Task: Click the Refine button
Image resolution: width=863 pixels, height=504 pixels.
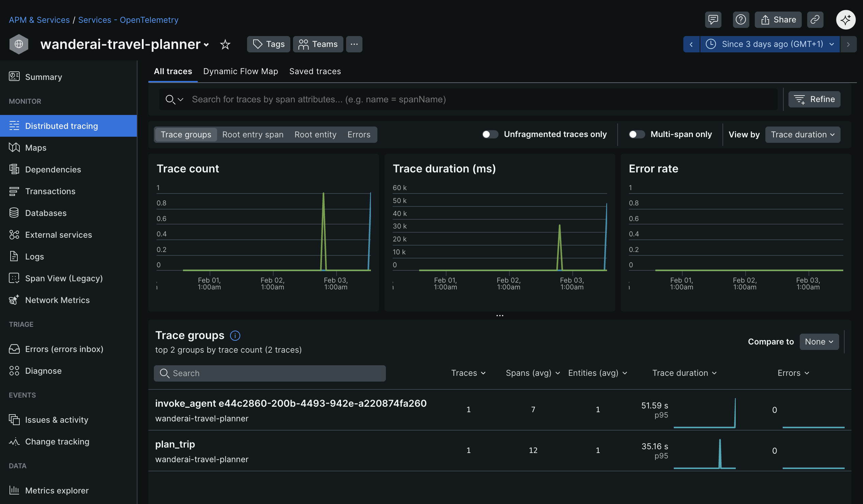Action: coord(814,100)
